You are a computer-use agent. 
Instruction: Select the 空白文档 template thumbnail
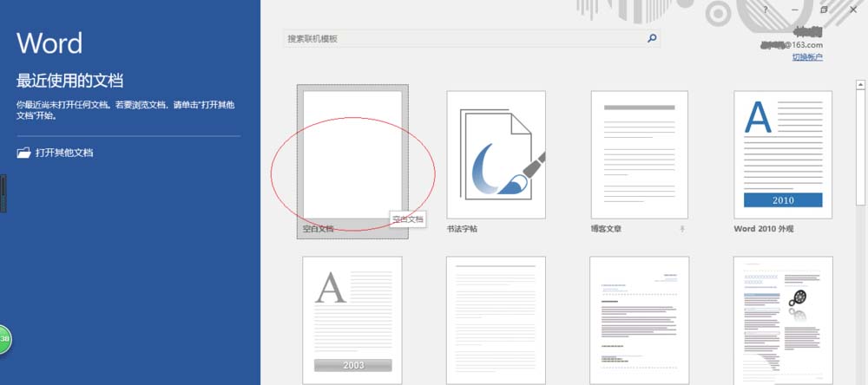point(352,154)
